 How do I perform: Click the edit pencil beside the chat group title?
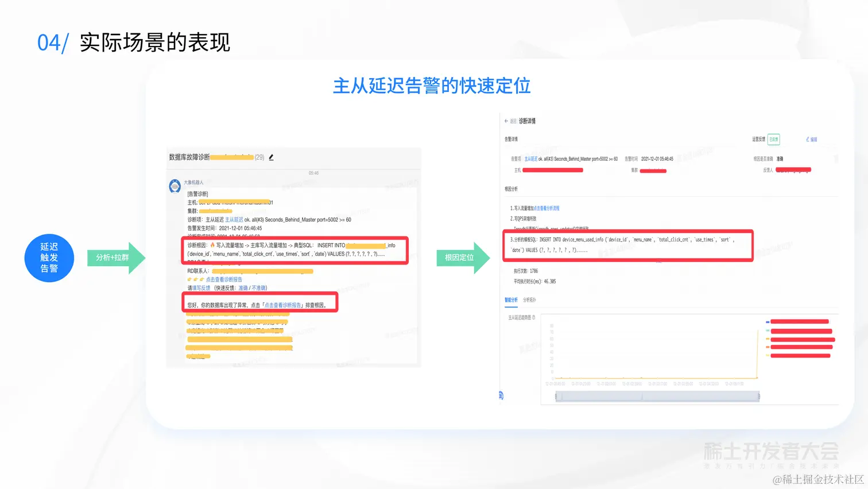click(272, 157)
